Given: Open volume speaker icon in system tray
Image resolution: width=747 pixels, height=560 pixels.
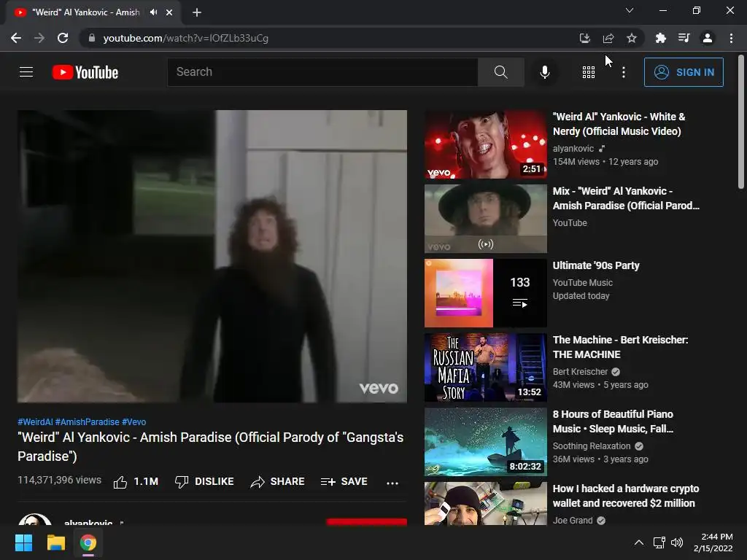Looking at the screenshot, I should pos(676,542).
